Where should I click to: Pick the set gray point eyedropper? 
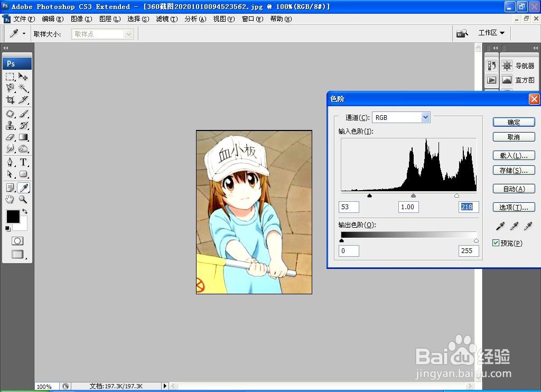pyautogui.click(x=514, y=226)
